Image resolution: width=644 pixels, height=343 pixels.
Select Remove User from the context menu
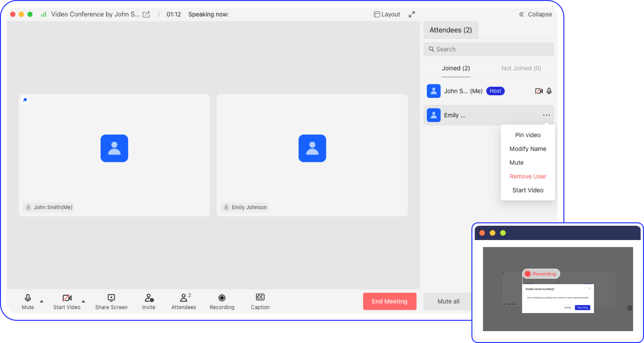coord(528,176)
